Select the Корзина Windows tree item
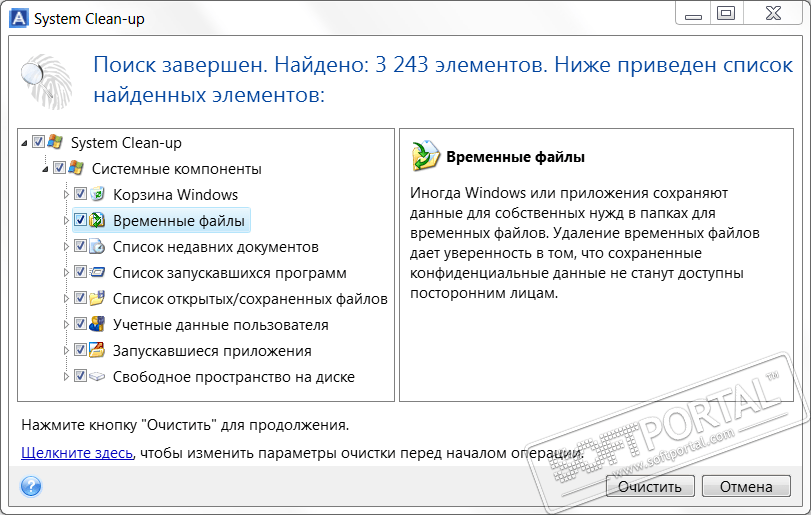The image size is (811, 515). click(175, 194)
